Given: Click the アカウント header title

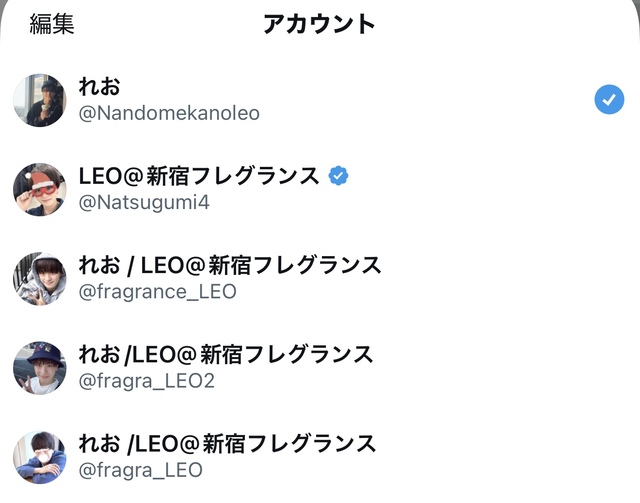Looking at the screenshot, I should (319, 24).
